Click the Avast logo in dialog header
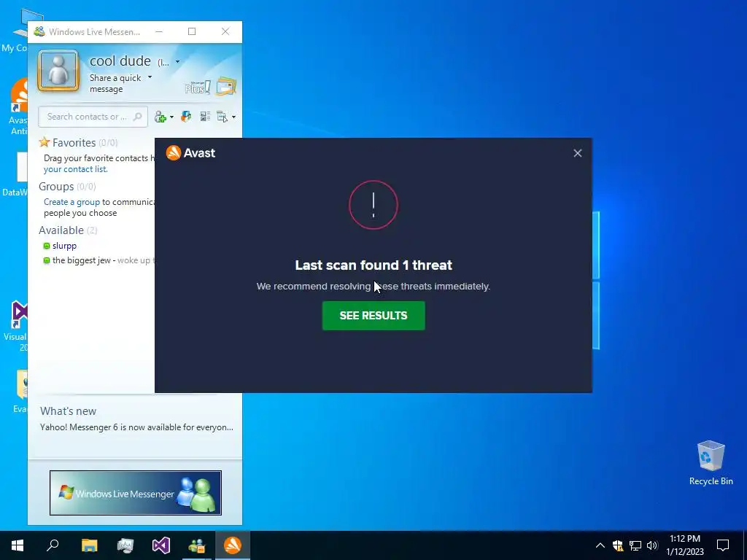Image resolution: width=747 pixels, height=560 pixels. coord(190,153)
